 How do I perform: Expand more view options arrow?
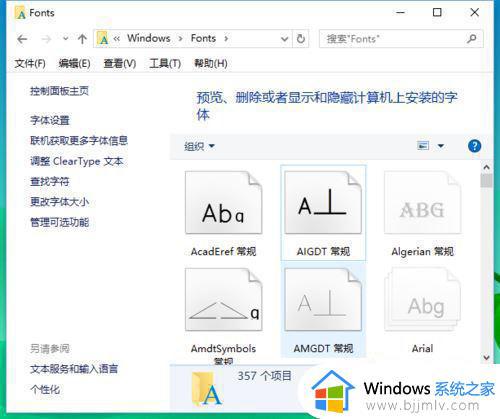(x=441, y=146)
